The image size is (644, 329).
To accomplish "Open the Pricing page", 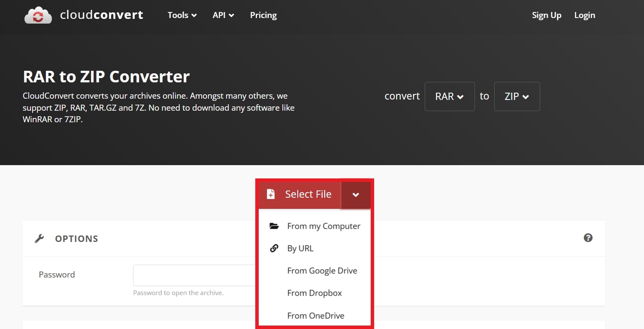I will click(263, 15).
